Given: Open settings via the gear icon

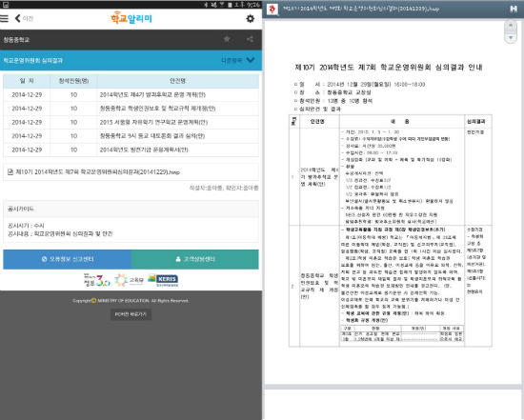Looking at the screenshot, I should pos(250,19).
